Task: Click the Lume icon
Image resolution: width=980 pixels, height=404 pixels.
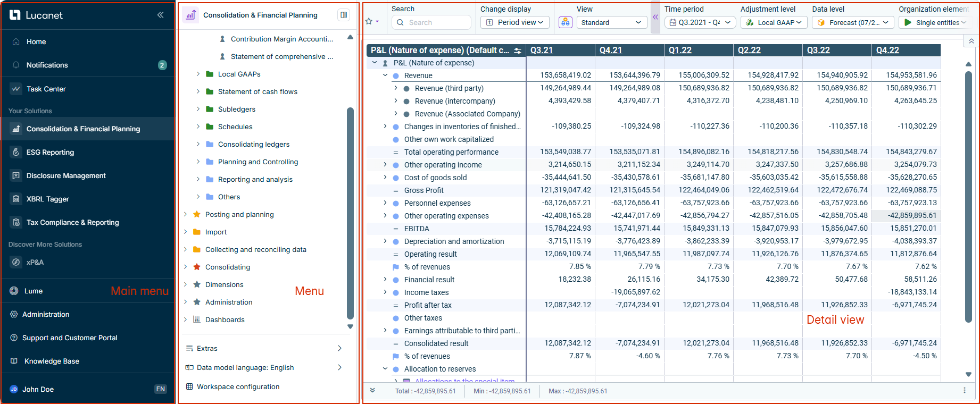Action: point(14,291)
